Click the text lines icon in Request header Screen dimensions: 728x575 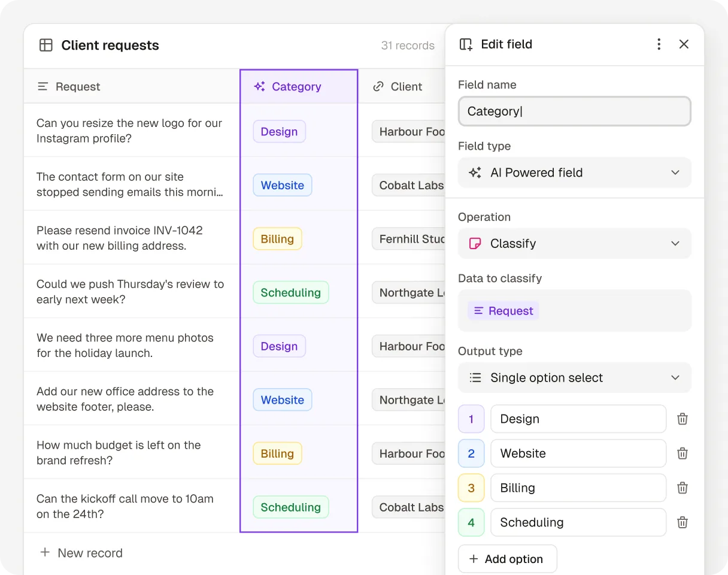coord(43,86)
